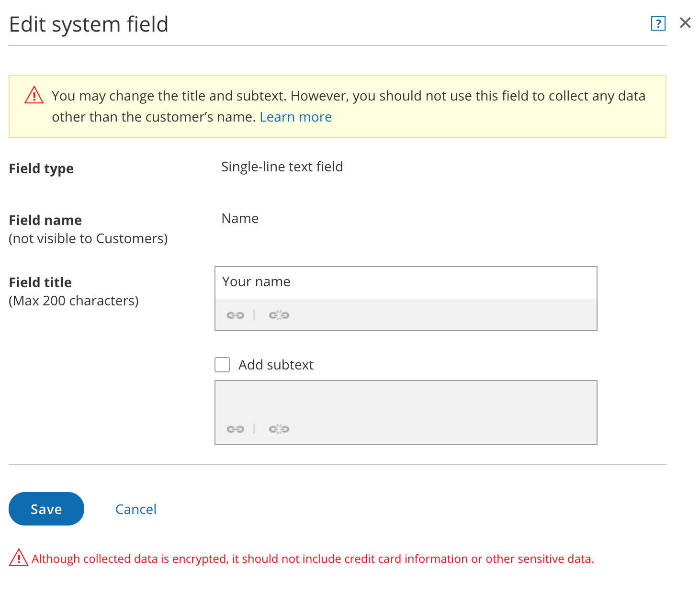
Task: Open the 'Learn more' link
Action: (295, 117)
